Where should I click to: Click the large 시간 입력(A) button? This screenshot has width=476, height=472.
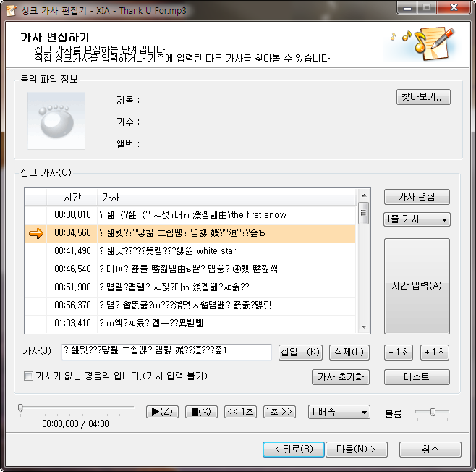[x=417, y=286]
